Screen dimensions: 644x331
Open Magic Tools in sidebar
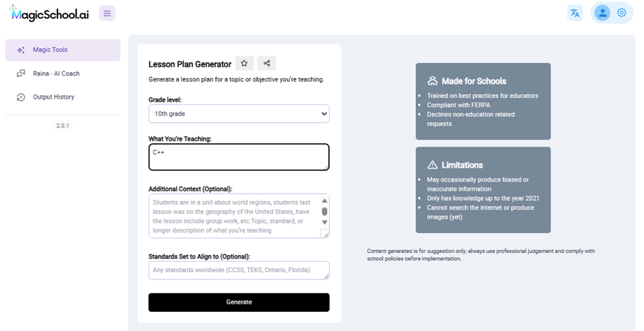(x=63, y=50)
